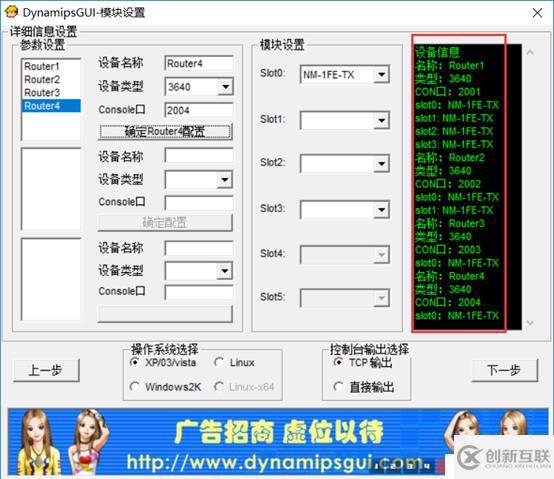
Task: Click scroll down arrow of device info panel
Action: click(x=530, y=323)
